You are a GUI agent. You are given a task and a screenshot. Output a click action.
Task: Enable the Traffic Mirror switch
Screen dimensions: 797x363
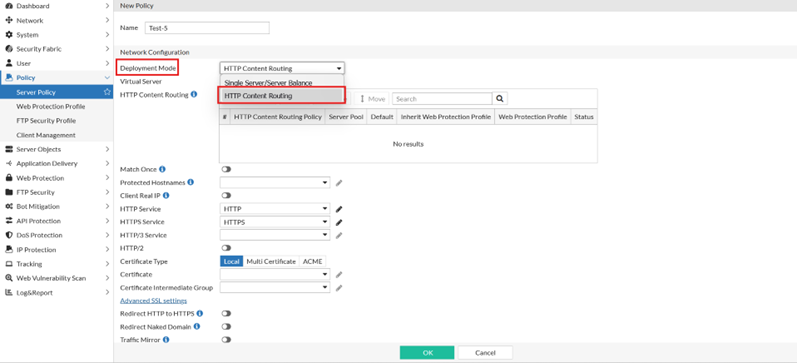226,340
